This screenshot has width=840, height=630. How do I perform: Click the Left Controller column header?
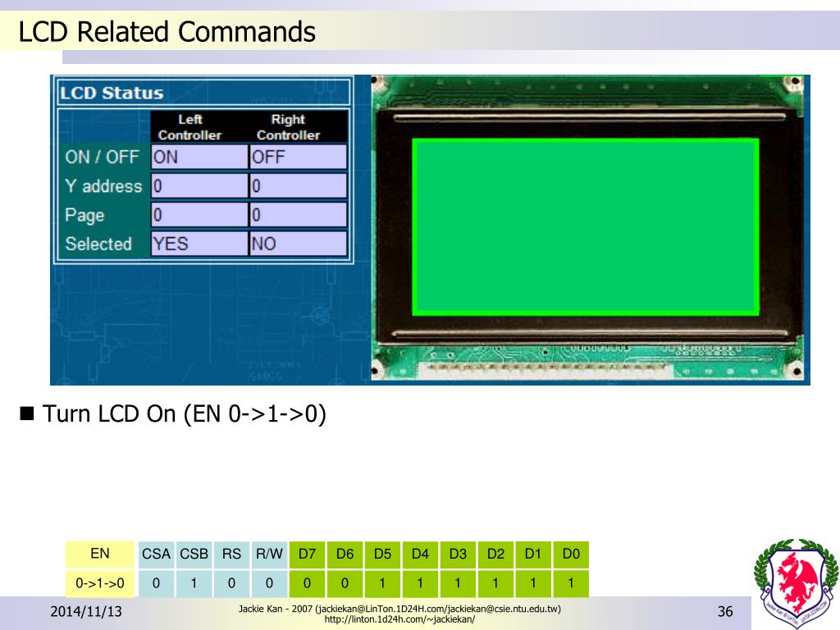[x=189, y=127]
